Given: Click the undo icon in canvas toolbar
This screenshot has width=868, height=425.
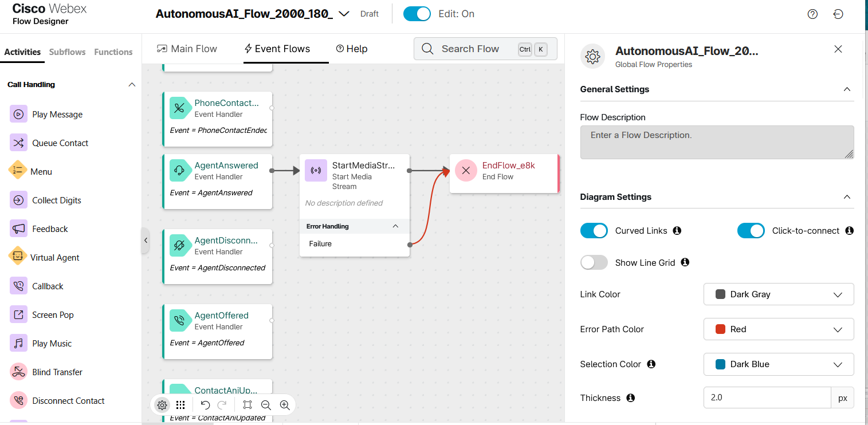Looking at the screenshot, I should pos(205,405).
